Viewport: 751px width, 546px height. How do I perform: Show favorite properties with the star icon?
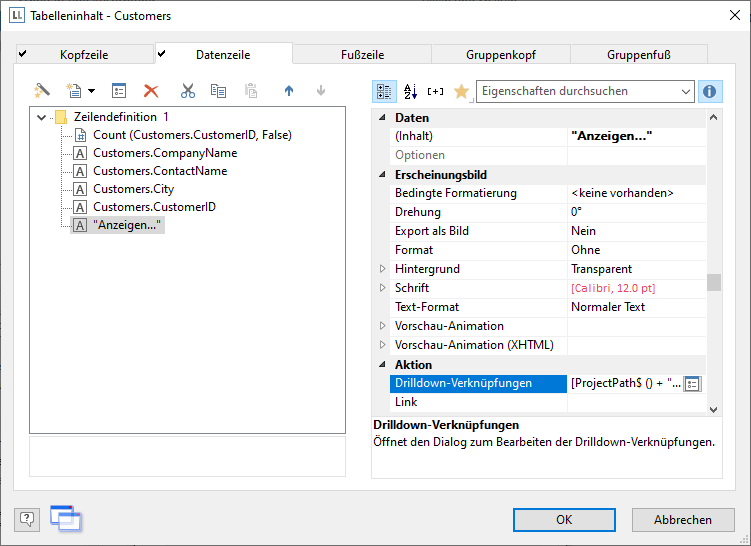[461, 91]
